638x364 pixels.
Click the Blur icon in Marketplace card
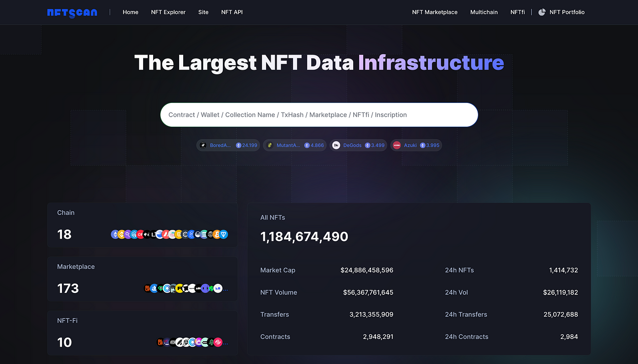148,288
